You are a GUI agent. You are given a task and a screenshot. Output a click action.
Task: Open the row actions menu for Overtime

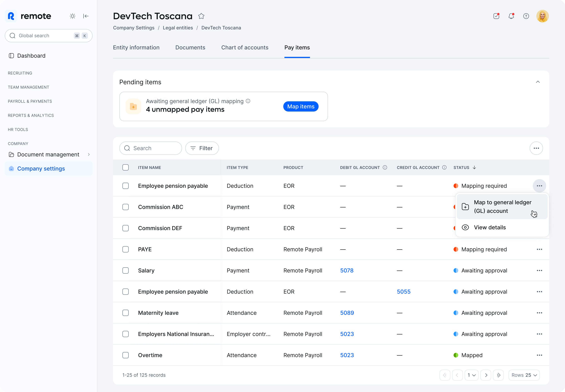[x=539, y=355]
